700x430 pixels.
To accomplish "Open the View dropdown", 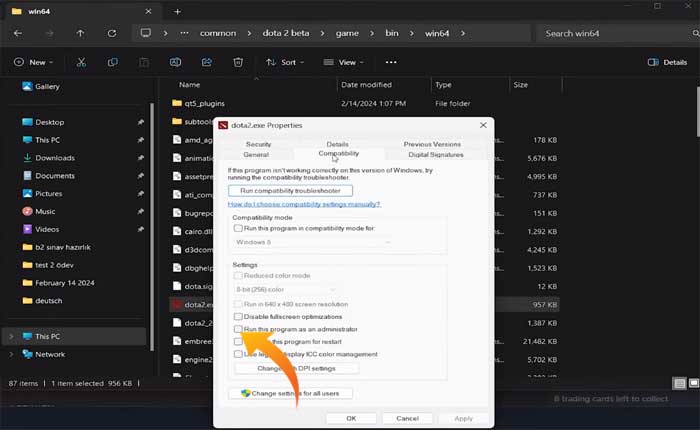I will click(343, 62).
